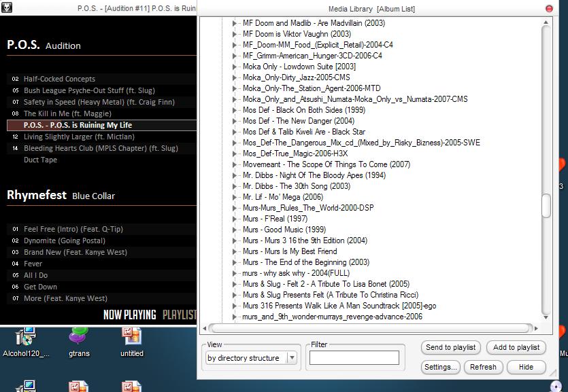Click horizontal scroll right arrow in album list

[536, 328]
